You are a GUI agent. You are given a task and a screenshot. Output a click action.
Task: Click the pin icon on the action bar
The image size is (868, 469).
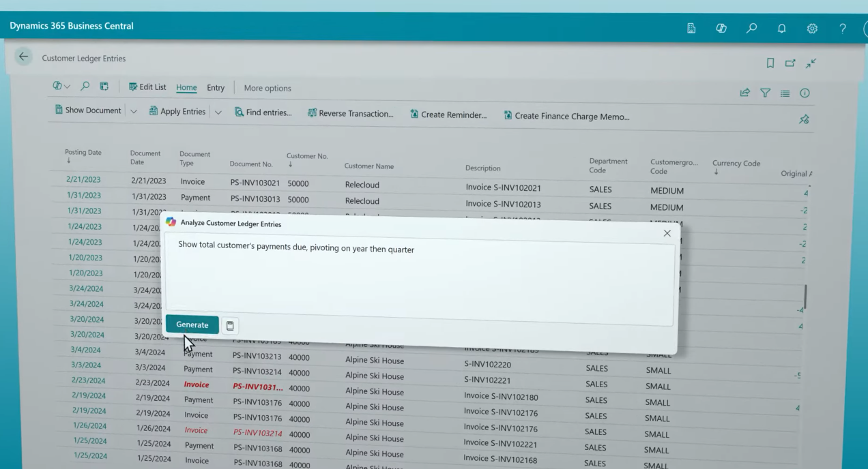[x=805, y=119]
